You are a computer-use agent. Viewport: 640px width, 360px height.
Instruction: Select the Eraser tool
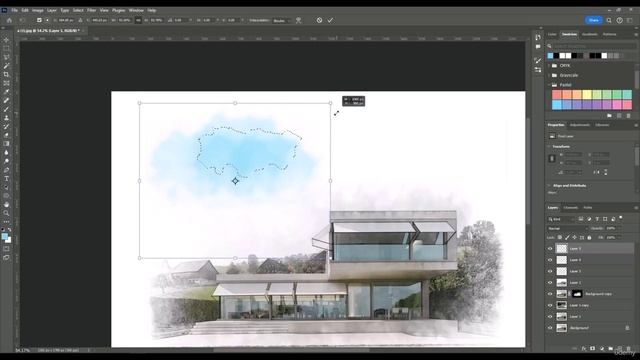[x=6, y=135]
